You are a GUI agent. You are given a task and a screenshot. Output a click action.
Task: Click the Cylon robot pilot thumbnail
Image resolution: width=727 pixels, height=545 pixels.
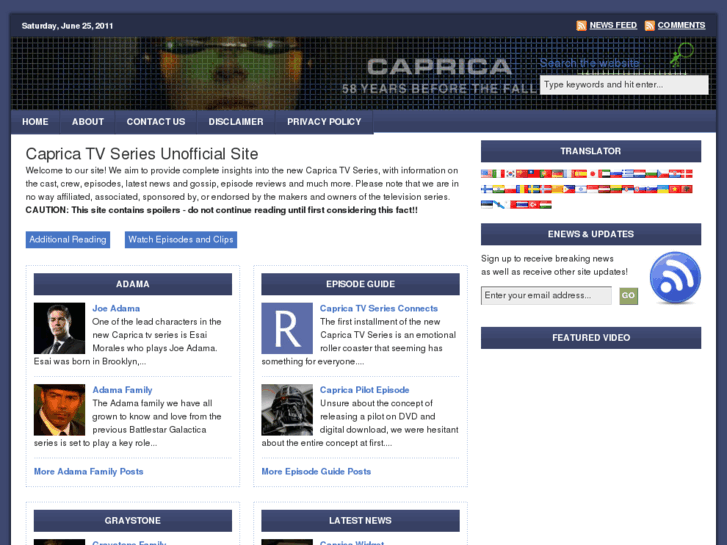coord(287,410)
